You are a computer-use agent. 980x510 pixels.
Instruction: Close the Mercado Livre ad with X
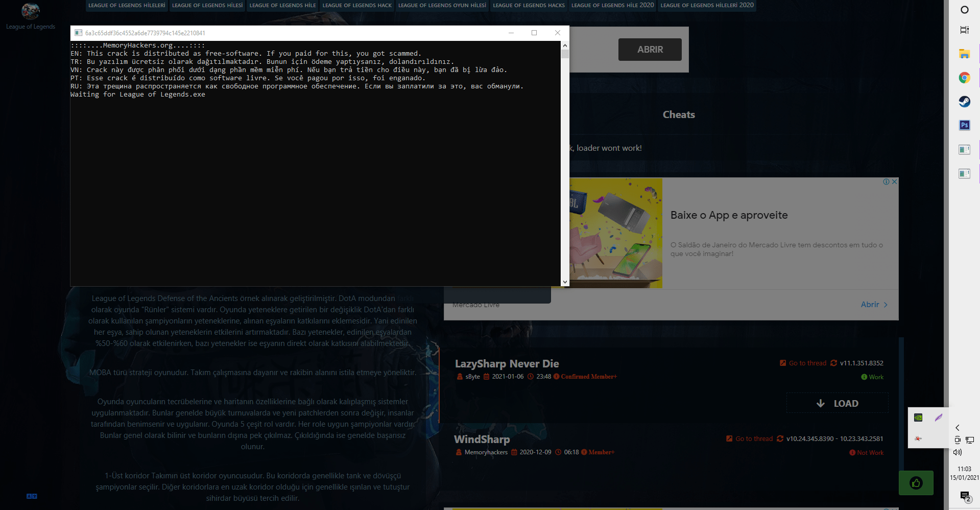[894, 182]
